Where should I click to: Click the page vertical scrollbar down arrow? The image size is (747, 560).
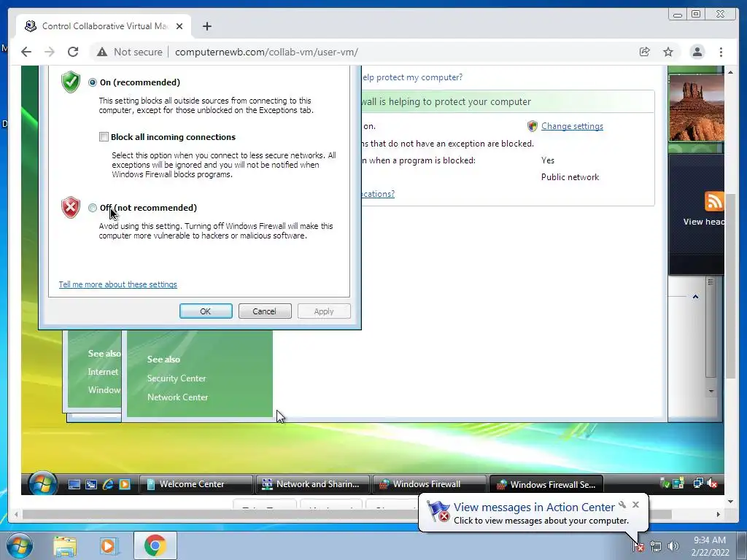730,502
